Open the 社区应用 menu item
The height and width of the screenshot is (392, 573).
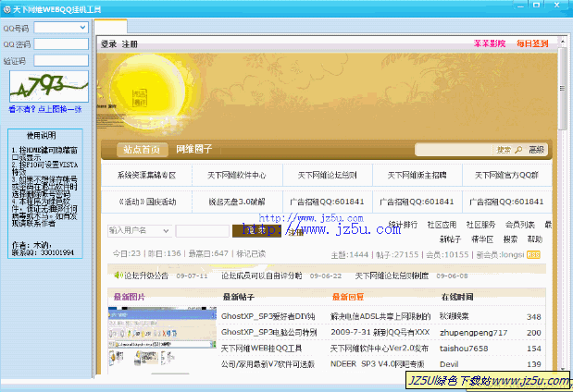pyautogui.click(x=442, y=225)
